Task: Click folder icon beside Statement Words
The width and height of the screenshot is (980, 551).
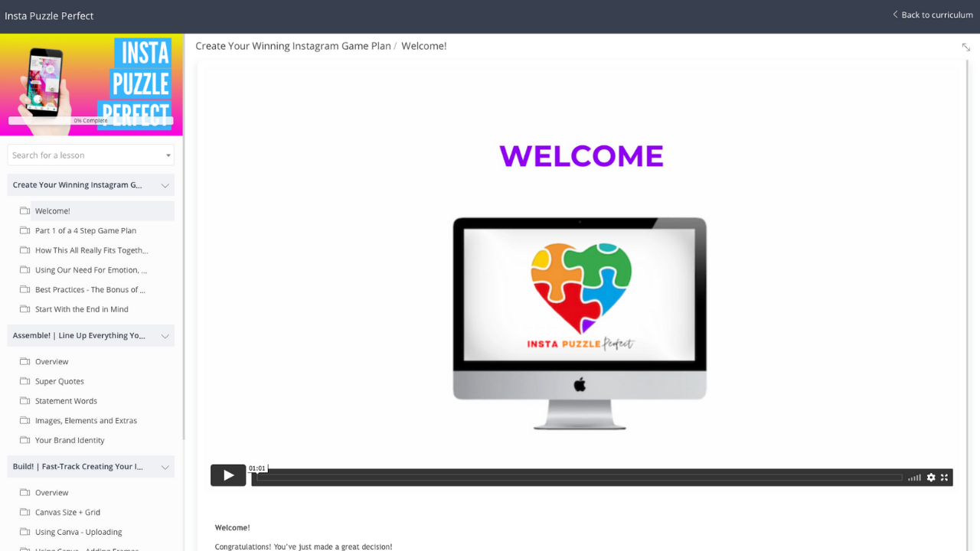Action: [24, 401]
